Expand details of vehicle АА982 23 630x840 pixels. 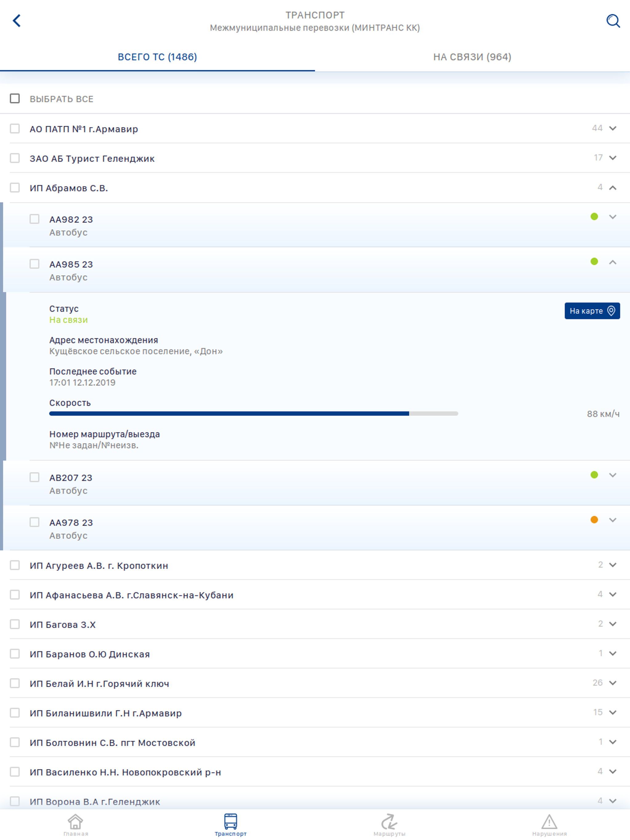pos(613,217)
